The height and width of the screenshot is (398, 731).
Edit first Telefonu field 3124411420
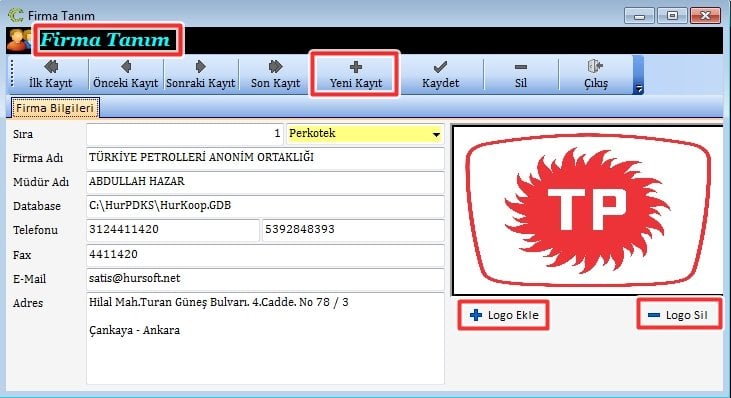(172, 230)
